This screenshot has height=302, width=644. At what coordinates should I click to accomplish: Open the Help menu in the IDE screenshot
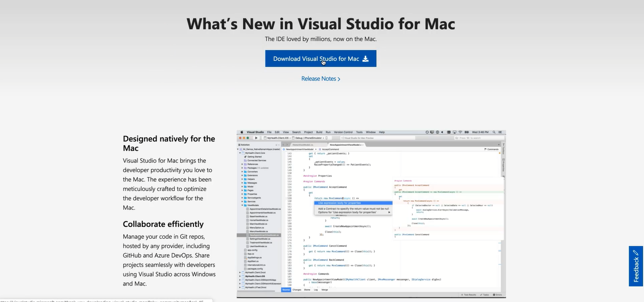click(382, 132)
